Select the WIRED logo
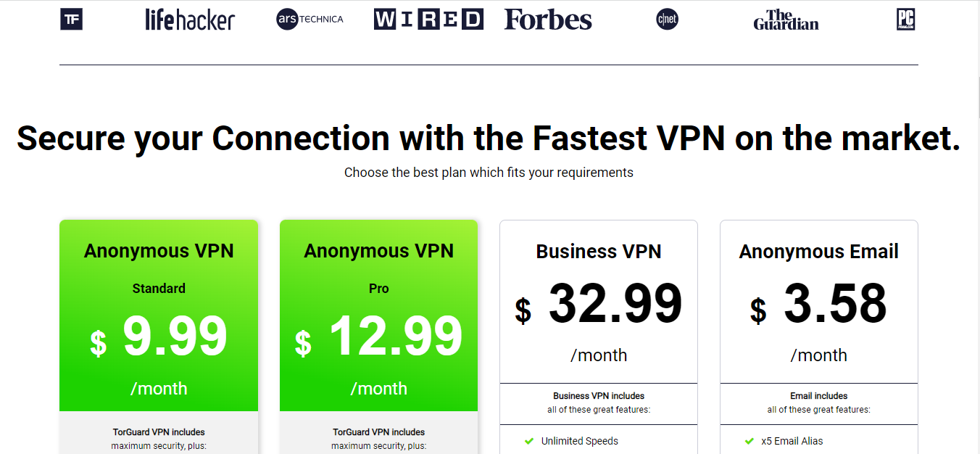Screen dimensions: 980x454 point(428,20)
